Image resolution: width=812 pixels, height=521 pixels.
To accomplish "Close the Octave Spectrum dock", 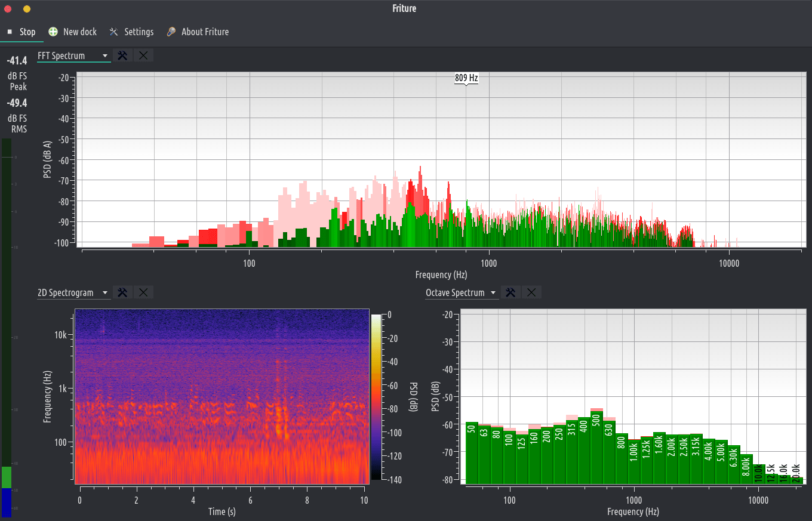I will coord(531,292).
